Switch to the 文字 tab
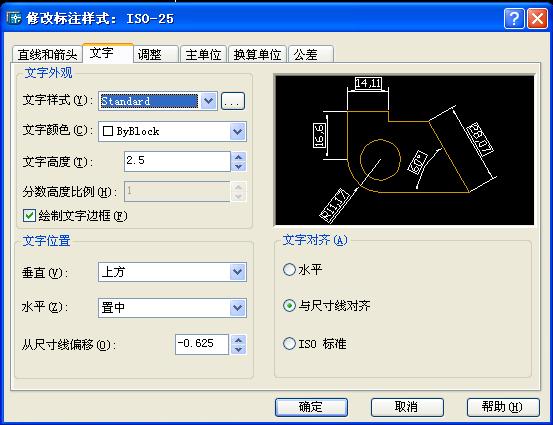Screen dimensions: 553x425 [x=108, y=53]
